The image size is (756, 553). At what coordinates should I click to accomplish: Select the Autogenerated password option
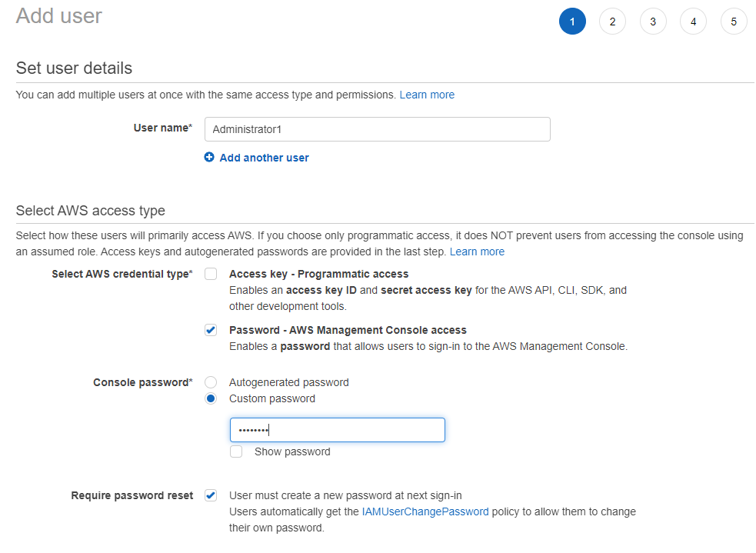tap(211, 382)
